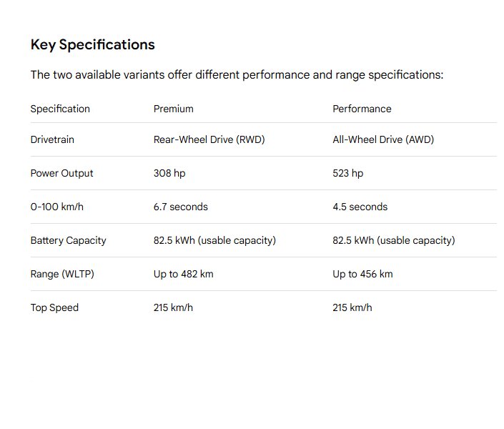
Task: Click the Top Speed row label
Action: pyautogui.click(x=54, y=307)
